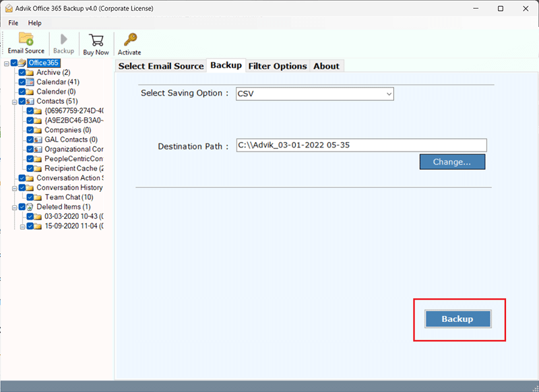Click the Archive folder icon
Screen dimensions: 539x392
(30, 73)
